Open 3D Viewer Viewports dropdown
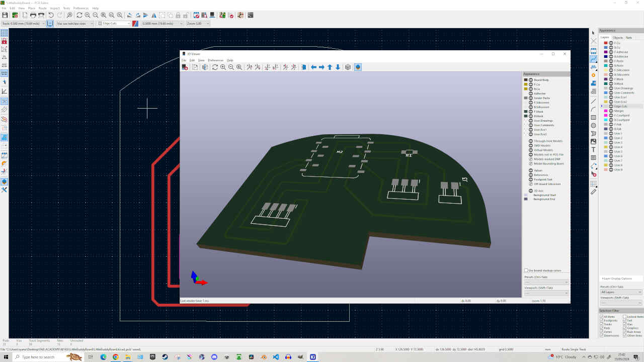The image size is (644, 362). 546,293
